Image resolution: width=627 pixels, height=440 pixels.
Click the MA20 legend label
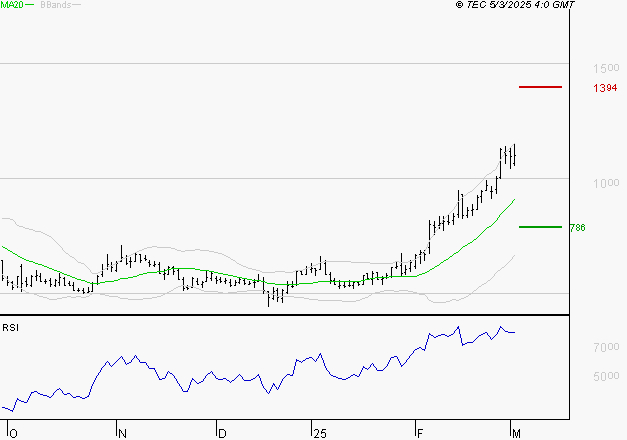[x=12, y=5]
